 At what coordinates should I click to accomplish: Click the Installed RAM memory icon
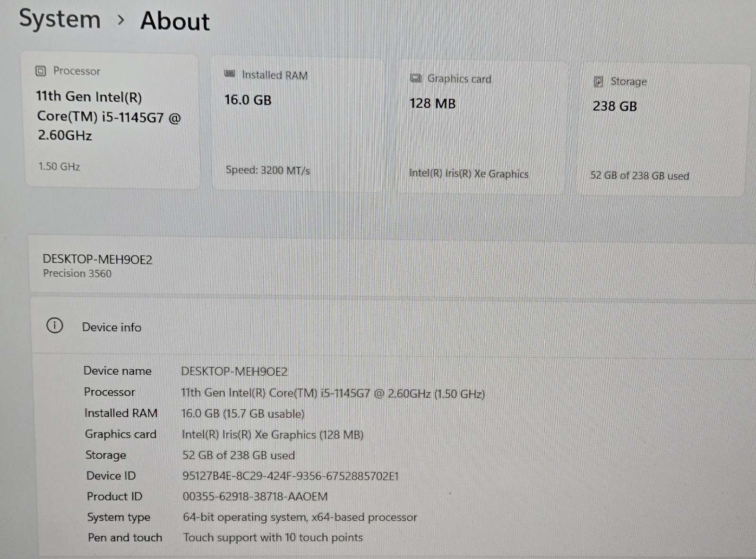pos(230,74)
